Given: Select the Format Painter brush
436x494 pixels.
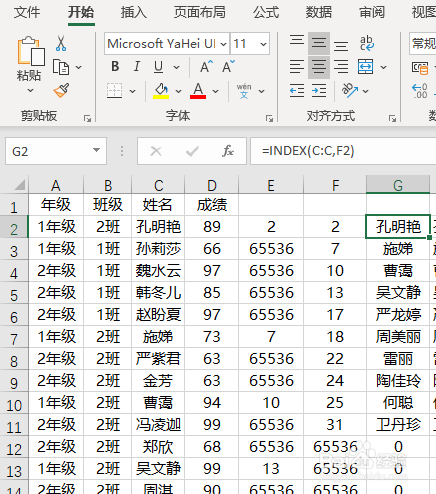Looking at the screenshot, I should coord(61,90).
